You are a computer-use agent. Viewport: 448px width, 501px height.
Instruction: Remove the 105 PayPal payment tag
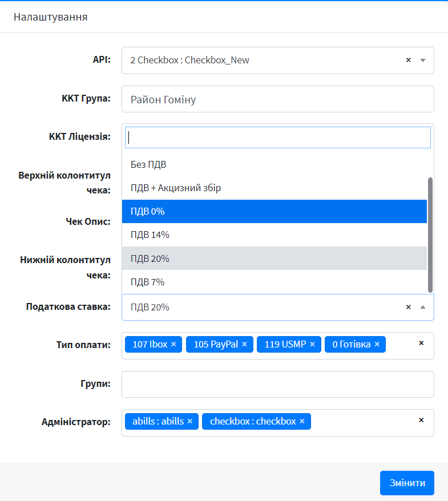(244, 345)
